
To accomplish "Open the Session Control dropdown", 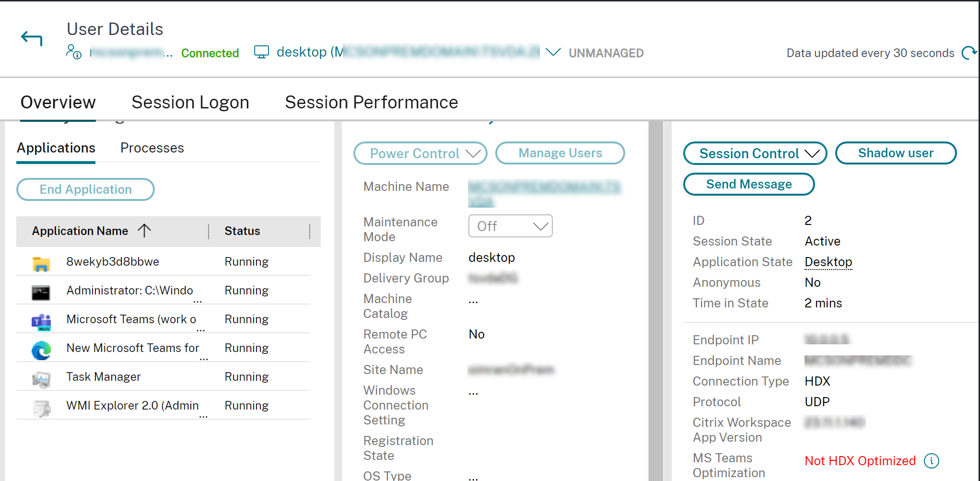I will click(x=755, y=153).
